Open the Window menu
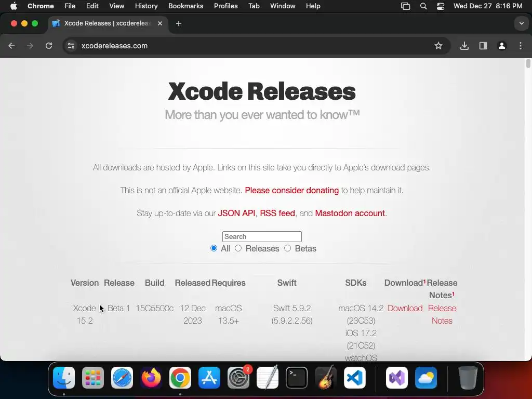 pos(283,6)
